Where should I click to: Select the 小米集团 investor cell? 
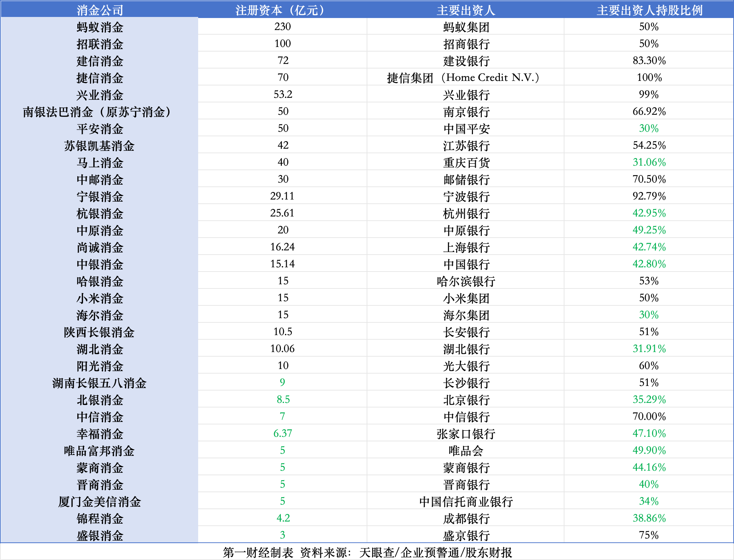pos(466,298)
